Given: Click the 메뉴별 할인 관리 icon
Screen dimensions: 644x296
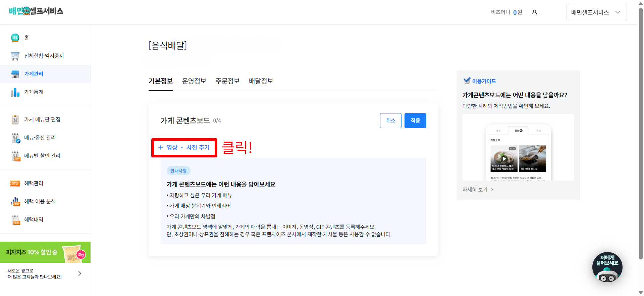Looking at the screenshot, I should pos(16,156).
